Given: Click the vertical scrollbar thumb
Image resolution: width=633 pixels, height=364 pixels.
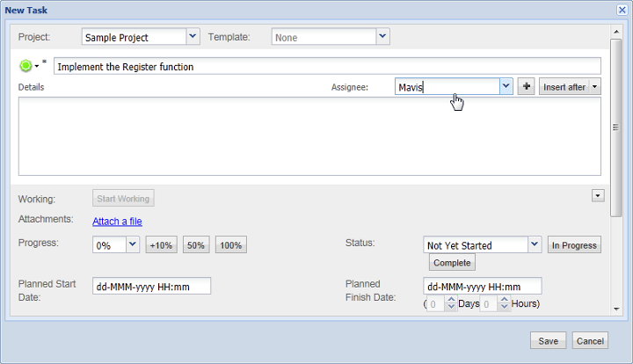Looking at the screenshot, I should tap(616, 127).
